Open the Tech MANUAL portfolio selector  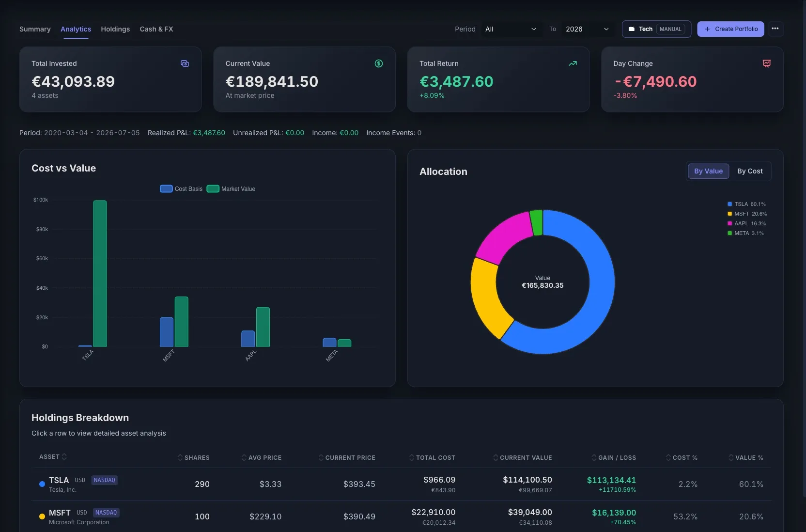(656, 29)
